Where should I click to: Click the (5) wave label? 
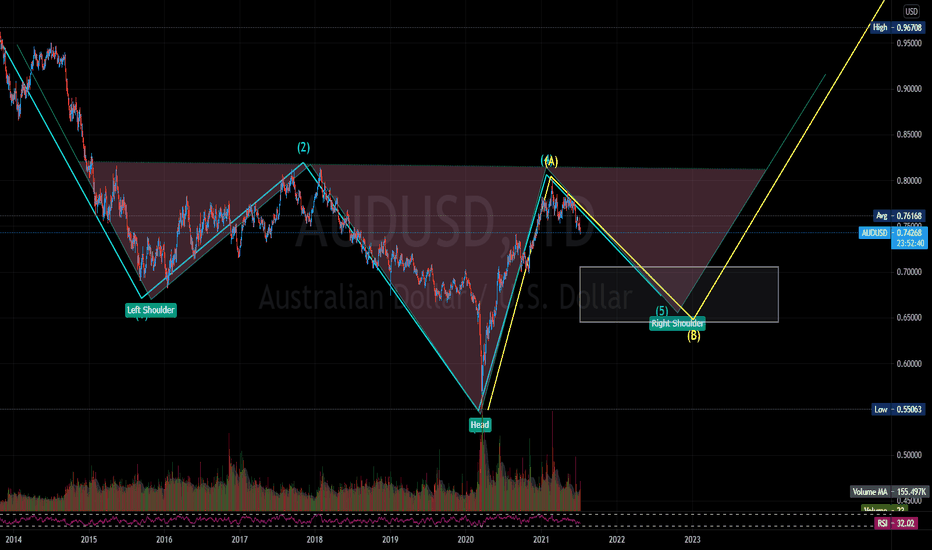[x=662, y=310]
